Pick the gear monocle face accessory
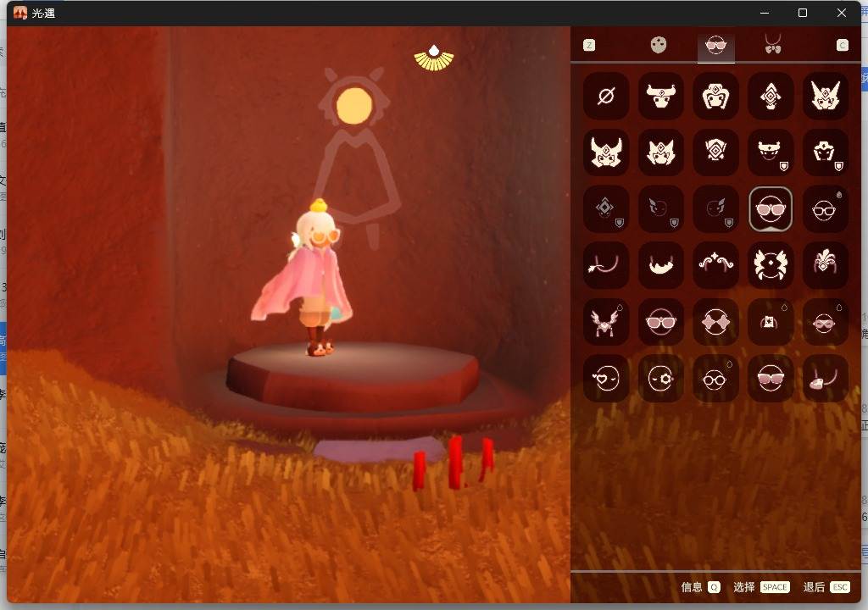This screenshot has width=868, height=610. tap(661, 378)
